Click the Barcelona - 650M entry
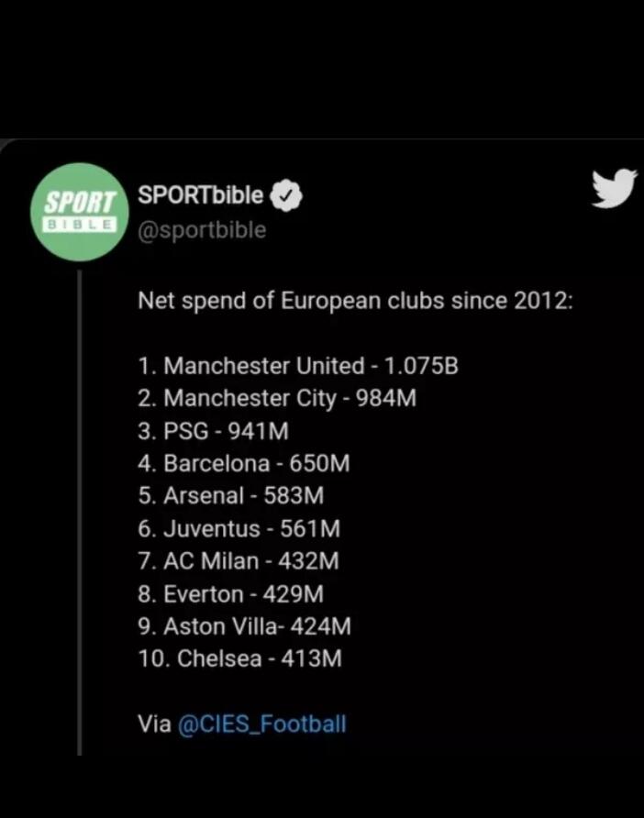The width and height of the screenshot is (644, 818). 244,464
